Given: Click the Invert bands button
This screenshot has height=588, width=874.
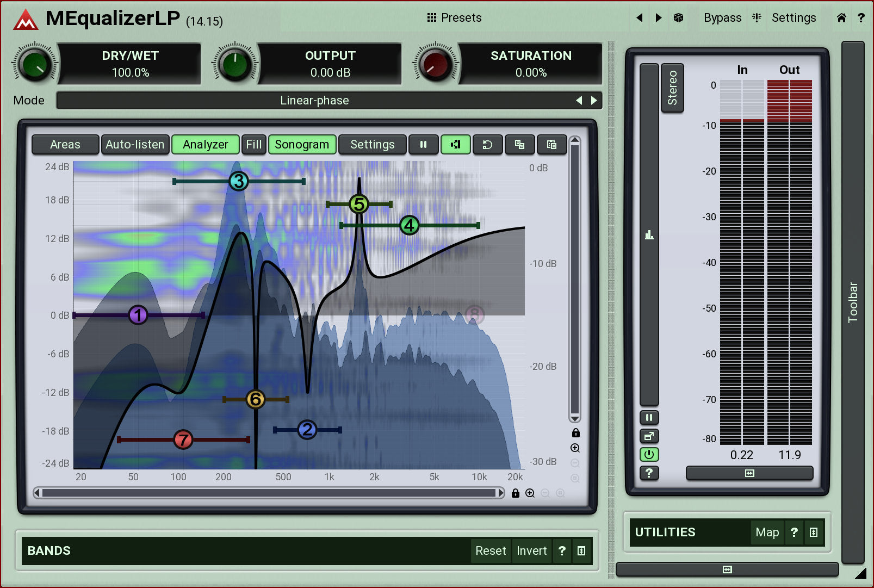Looking at the screenshot, I should tap(531, 551).
